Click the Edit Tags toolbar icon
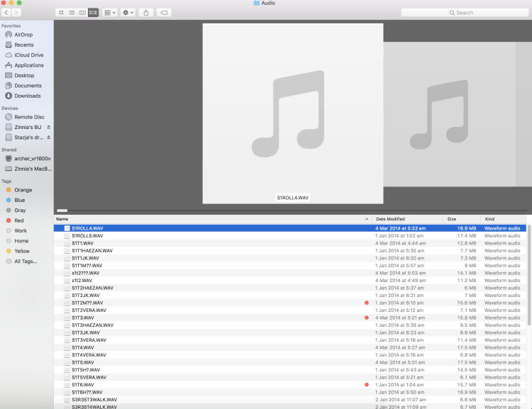 164,13
